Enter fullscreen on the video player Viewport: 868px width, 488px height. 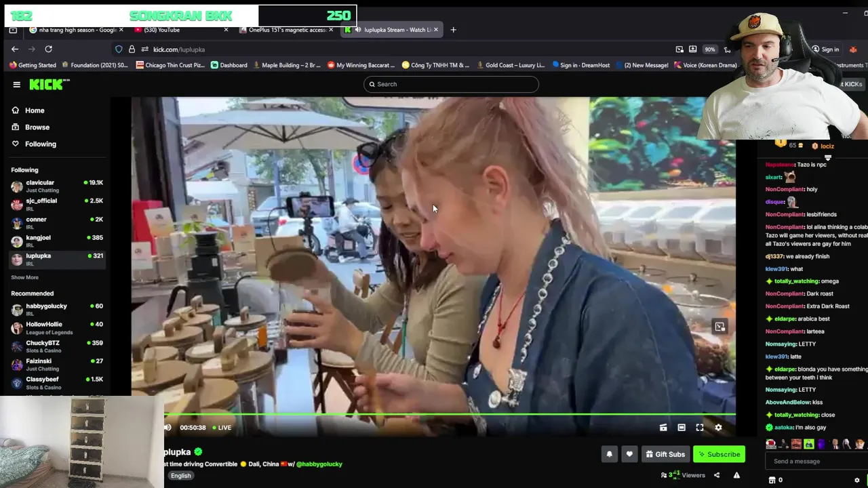pos(700,428)
